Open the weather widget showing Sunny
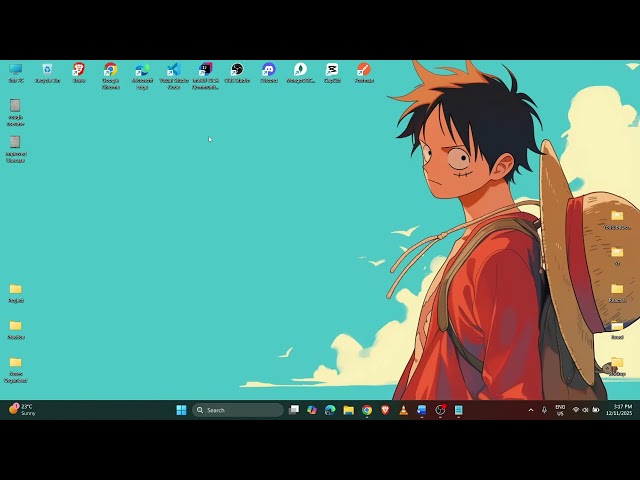 22,410
